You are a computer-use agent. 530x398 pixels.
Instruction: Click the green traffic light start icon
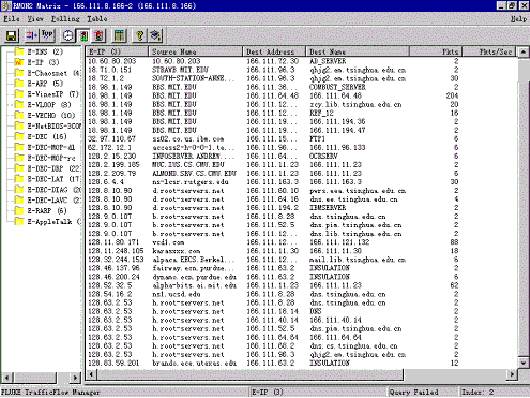click(83, 36)
